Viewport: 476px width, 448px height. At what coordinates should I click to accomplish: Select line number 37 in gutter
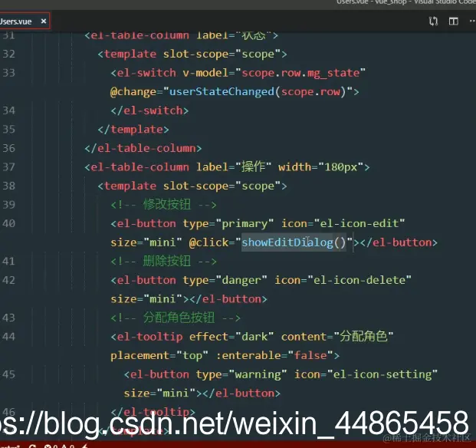(x=8, y=167)
